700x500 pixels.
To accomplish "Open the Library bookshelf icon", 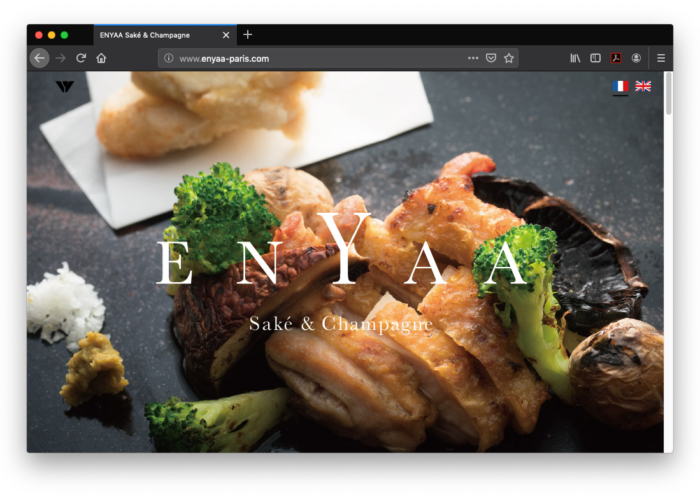I will [575, 58].
